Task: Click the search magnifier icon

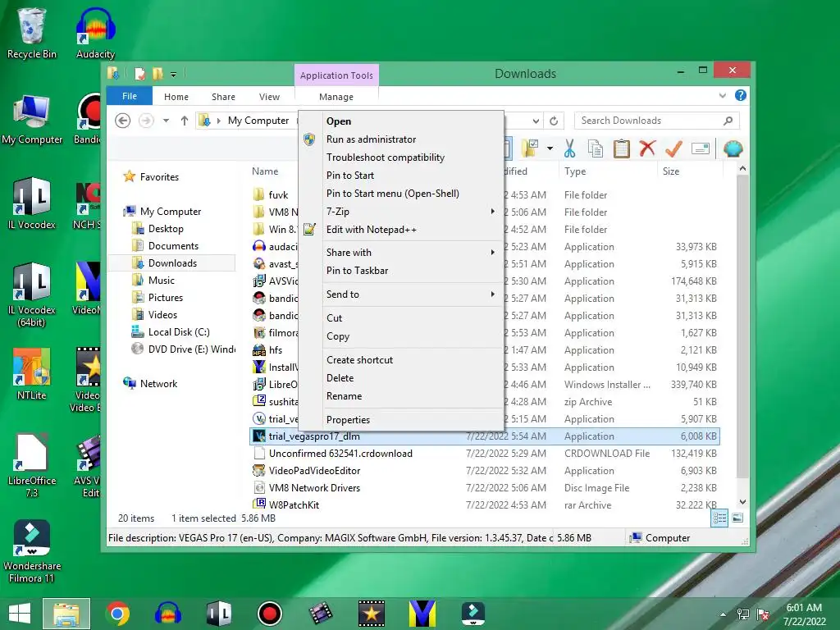Action: [x=728, y=121]
